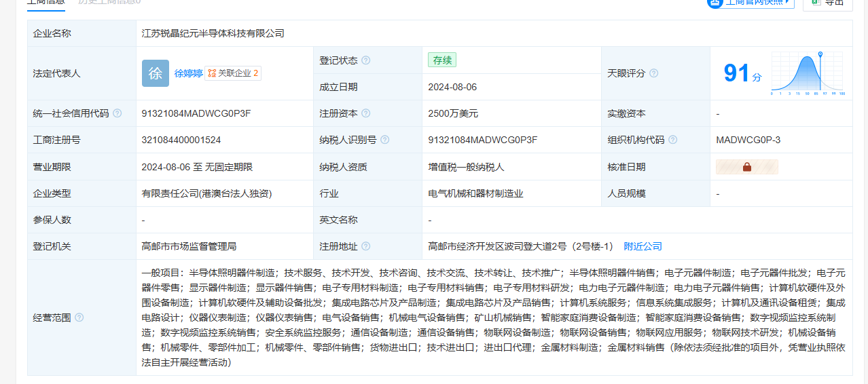Unlock the hidden 核准日期 value
868x384 pixels.
tap(747, 167)
